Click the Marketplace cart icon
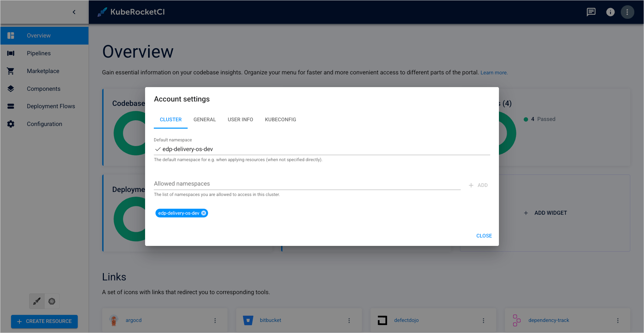The image size is (644, 333). point(11,71)
